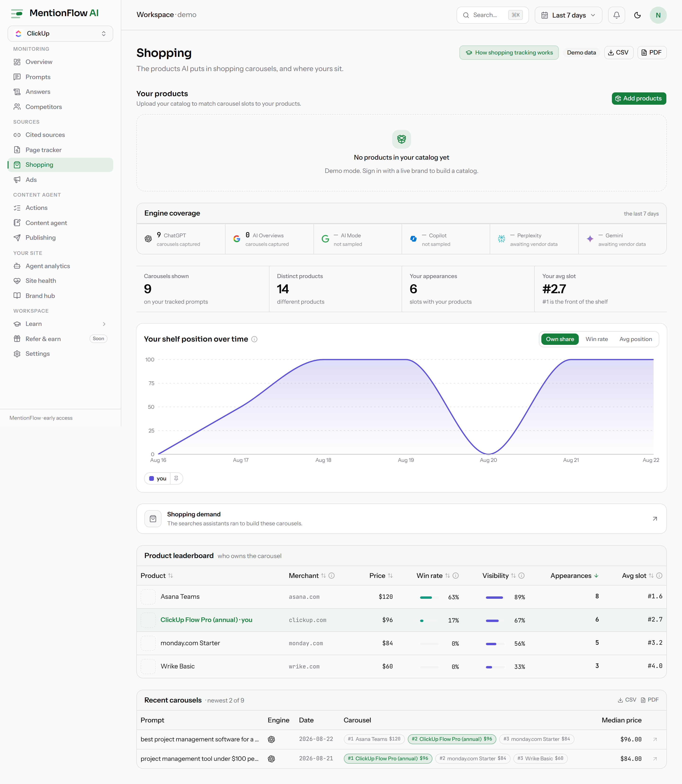Download the Recent carousels PDF

[x=650, y=699]
